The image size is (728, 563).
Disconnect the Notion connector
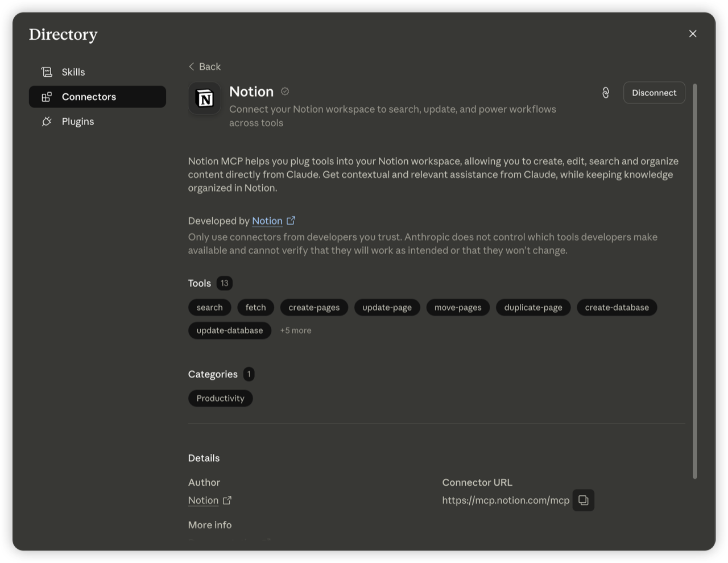654,93
